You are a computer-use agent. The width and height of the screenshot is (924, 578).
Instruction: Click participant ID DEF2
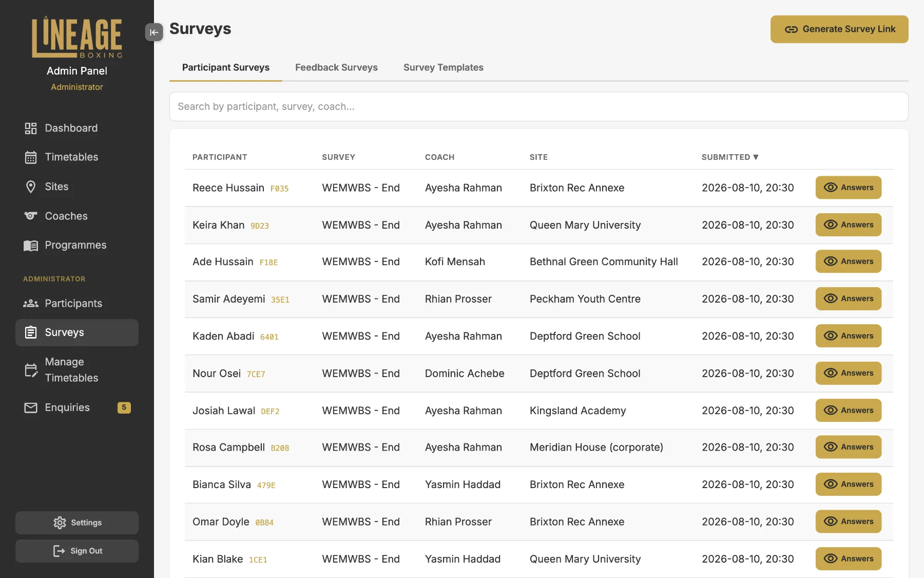tap(270, 411)
